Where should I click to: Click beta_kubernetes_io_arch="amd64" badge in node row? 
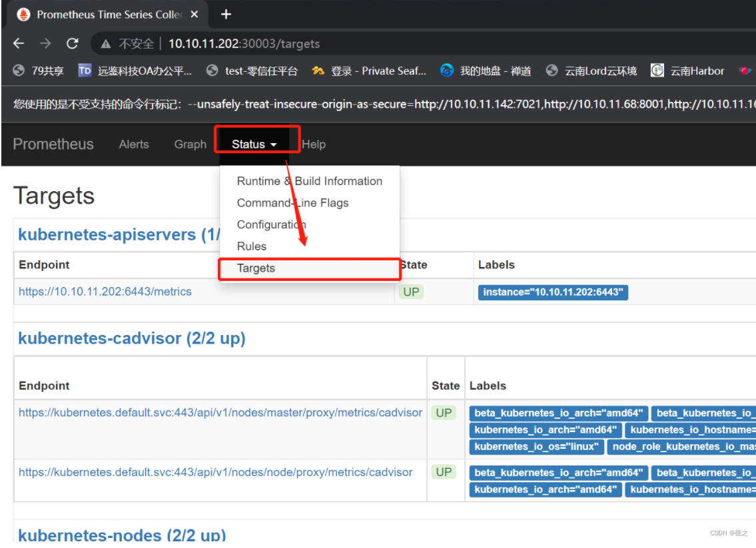558,473
